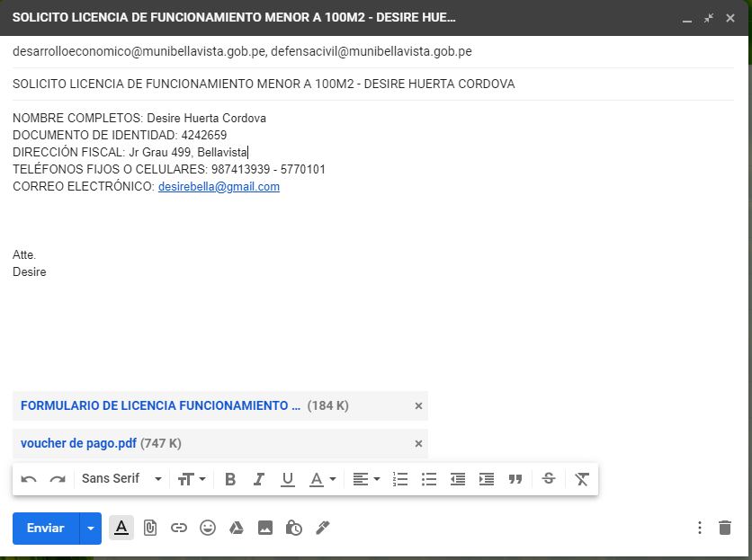Image resolution: width=752 pixels, height=560 pixels.
Task: Toggle underline formatting
Action: click(288, 479)
